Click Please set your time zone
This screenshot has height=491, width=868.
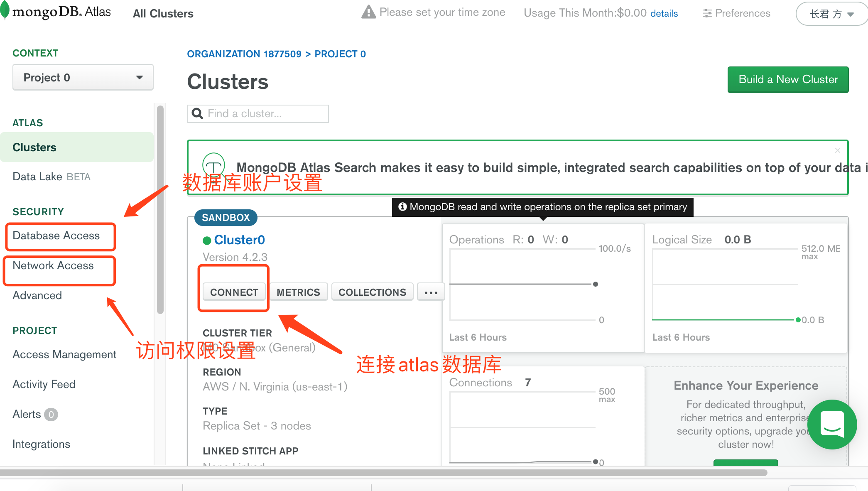click(x=442, y=12)
